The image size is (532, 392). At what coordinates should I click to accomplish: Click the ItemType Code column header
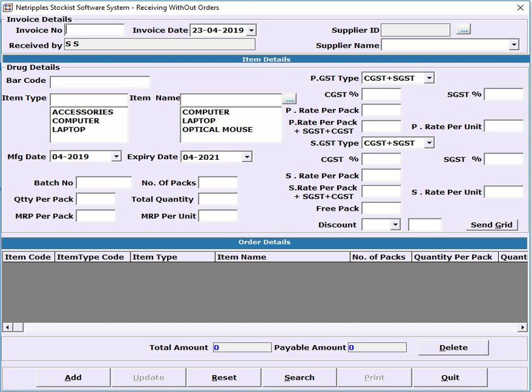92,257
